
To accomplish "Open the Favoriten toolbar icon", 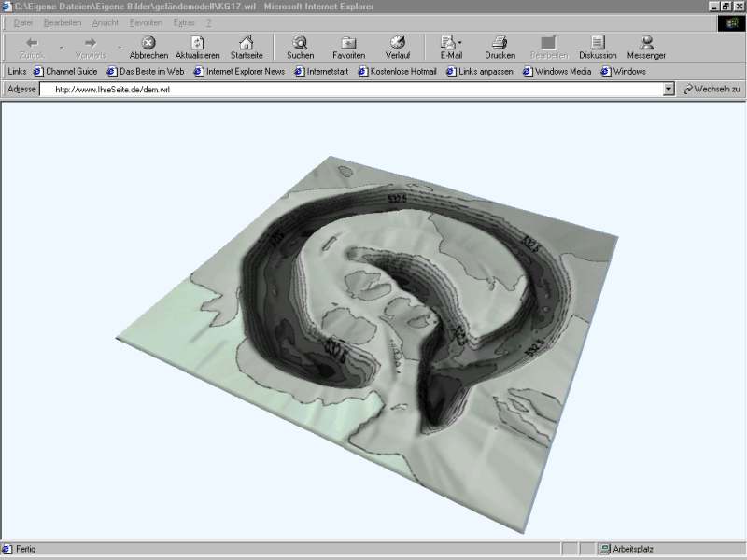I will (x=348, y=43).
